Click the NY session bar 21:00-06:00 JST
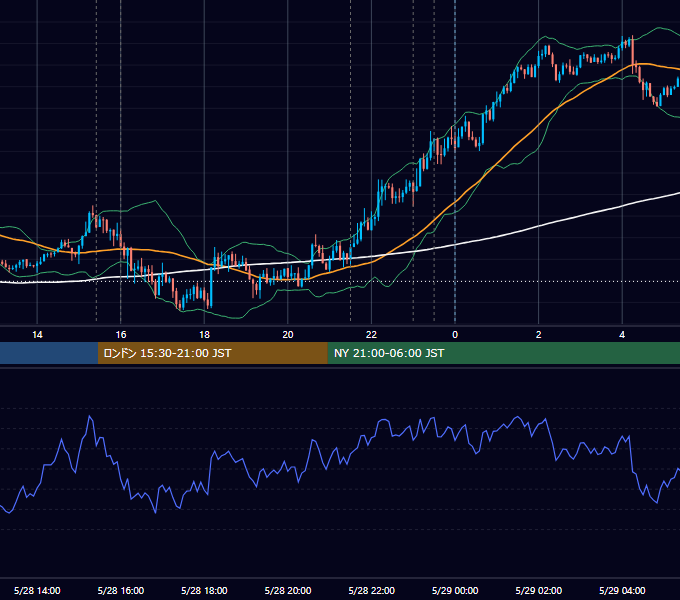680x600 pixels. [503, 353]
